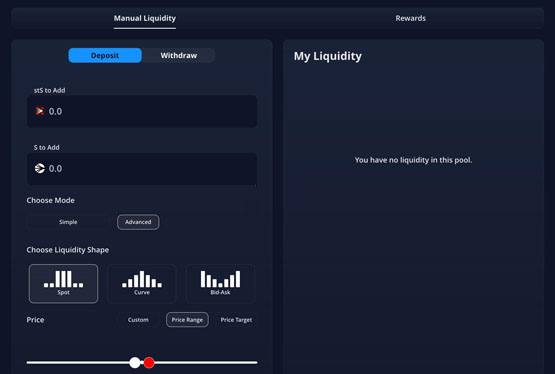The image size is (555, 374).
Task: Click the white price slider handle
Action: click(135, 362)
